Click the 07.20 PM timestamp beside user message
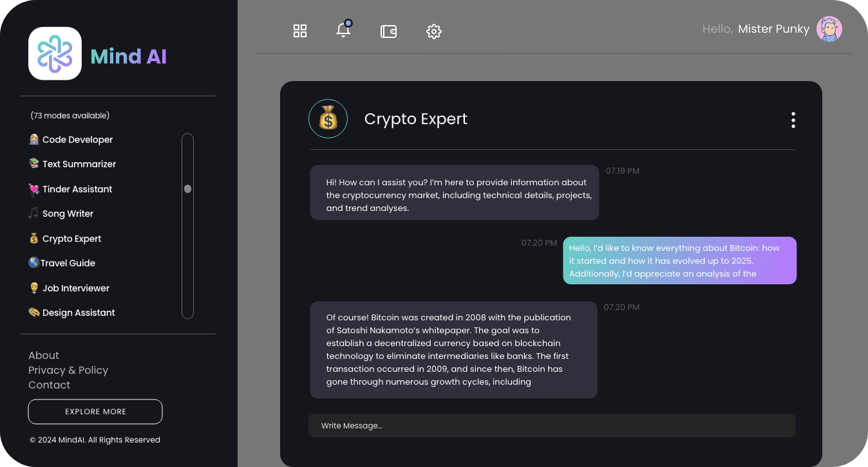The height and width of the screenshot is (467, 868). [x=540, y=243]
